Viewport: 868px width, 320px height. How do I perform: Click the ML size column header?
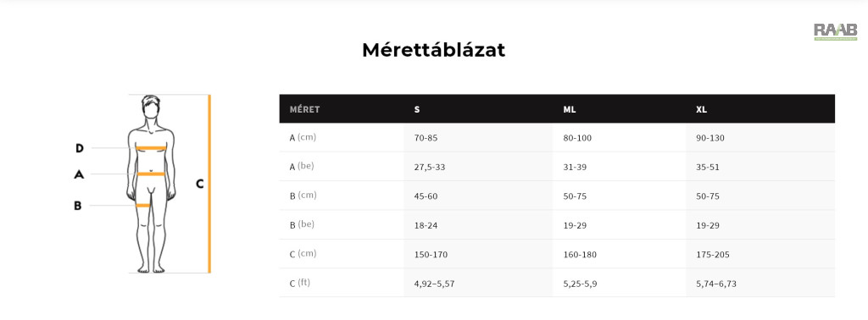(570, 109)
